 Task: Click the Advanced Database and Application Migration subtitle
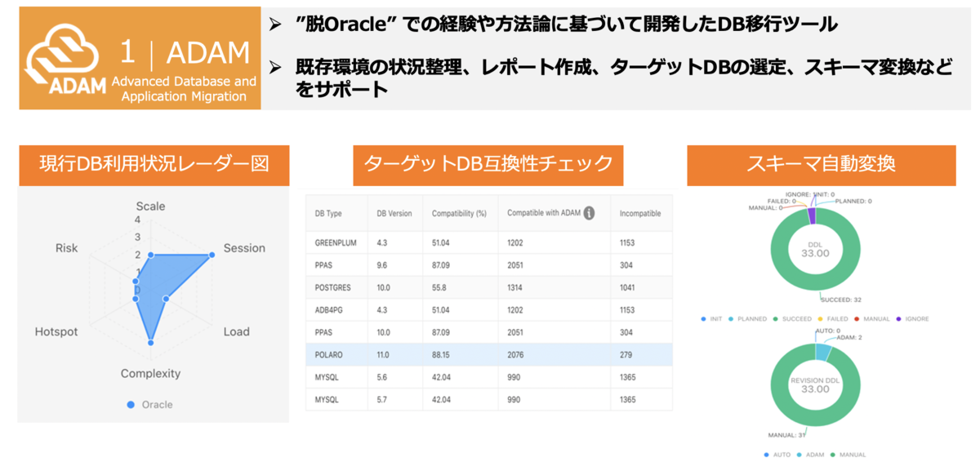point(185,89)
